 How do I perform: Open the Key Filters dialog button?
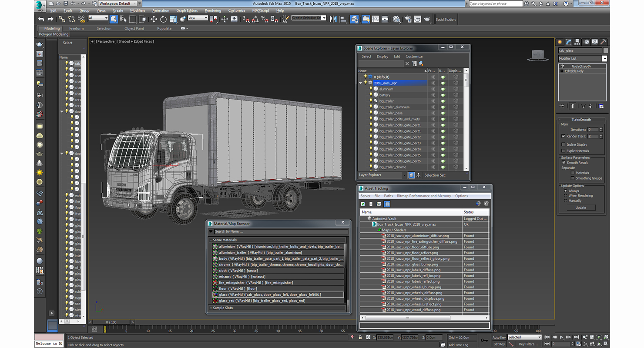[x=528, y=344]
